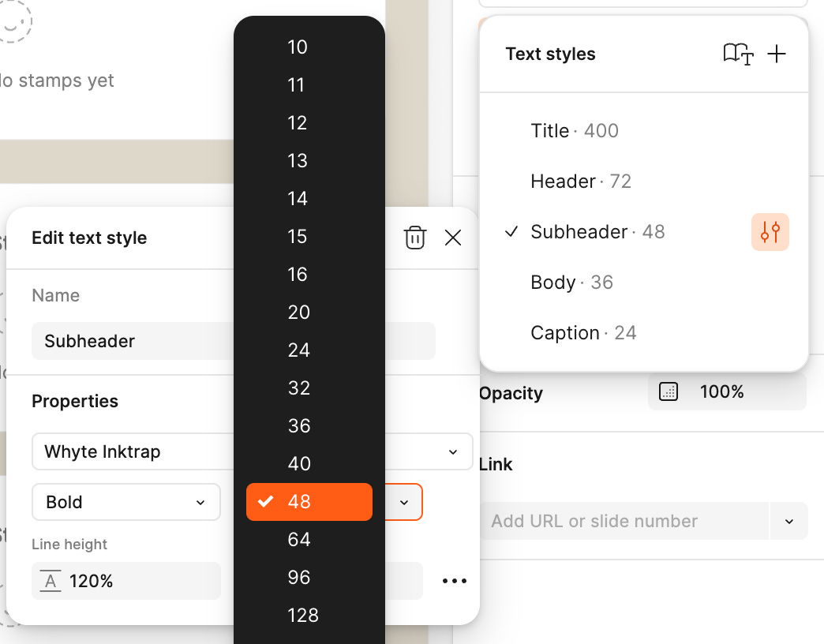Delete text style using trash icon
The height and width of the screenshot is (644, 824).
click(414, 238)
